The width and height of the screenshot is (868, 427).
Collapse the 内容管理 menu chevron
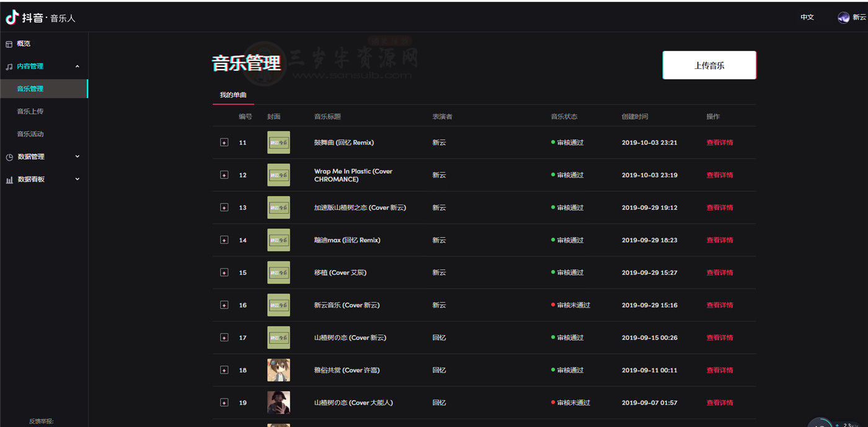tap(77, 66)
